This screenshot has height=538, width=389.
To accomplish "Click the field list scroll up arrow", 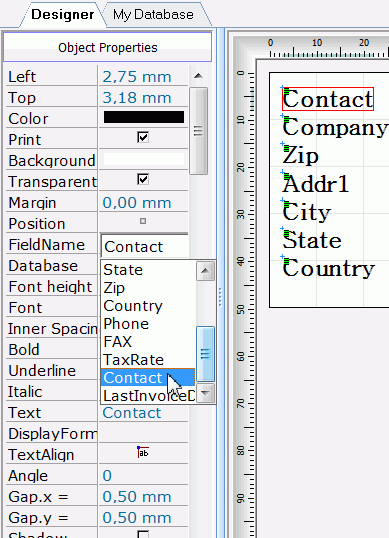I will click(205, 271).
